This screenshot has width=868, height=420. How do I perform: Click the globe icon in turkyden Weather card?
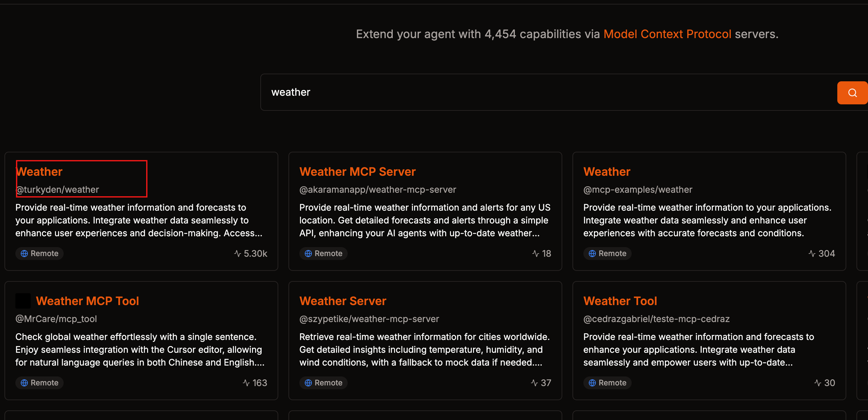(24, 253)
